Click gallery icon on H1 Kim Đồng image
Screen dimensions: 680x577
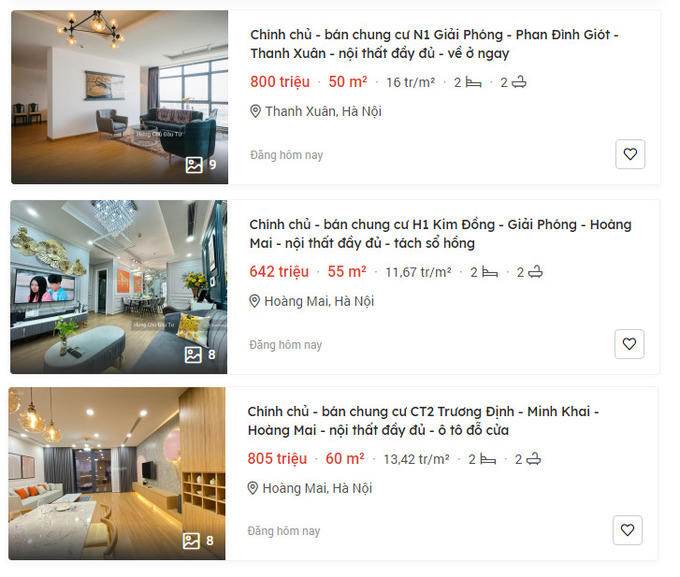[193, 355]
